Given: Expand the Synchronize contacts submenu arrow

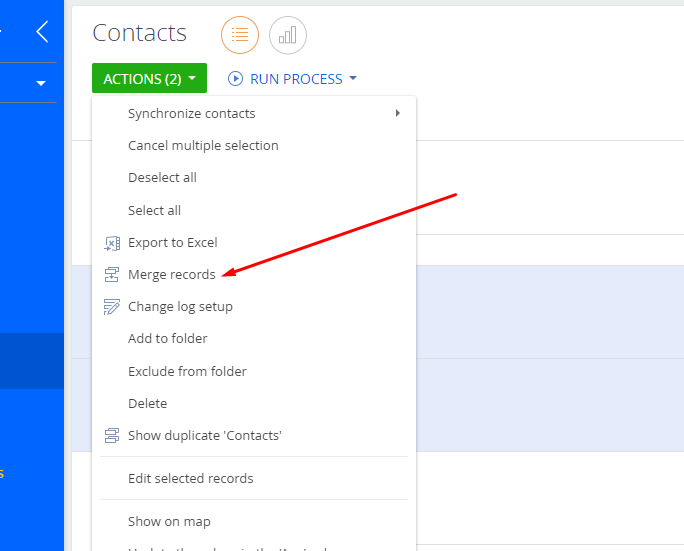Looking at the screenshot, I should click(397, 113).
